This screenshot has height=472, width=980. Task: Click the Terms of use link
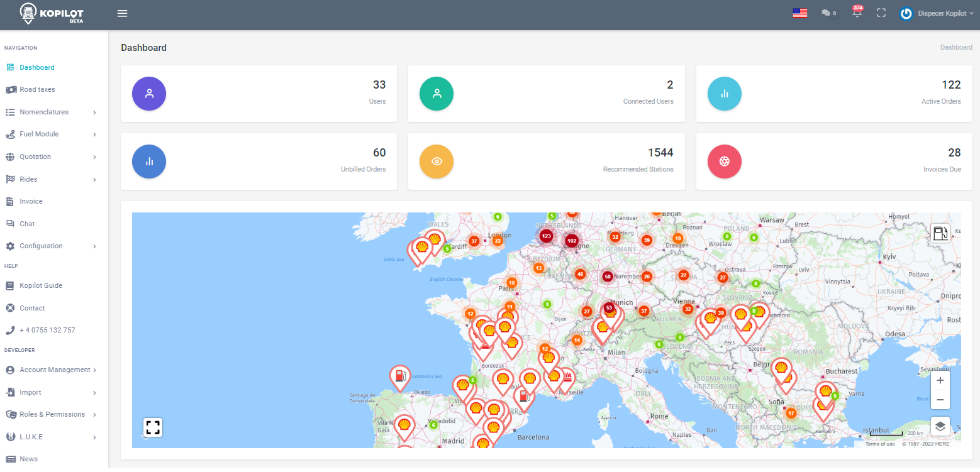point(879,444)
